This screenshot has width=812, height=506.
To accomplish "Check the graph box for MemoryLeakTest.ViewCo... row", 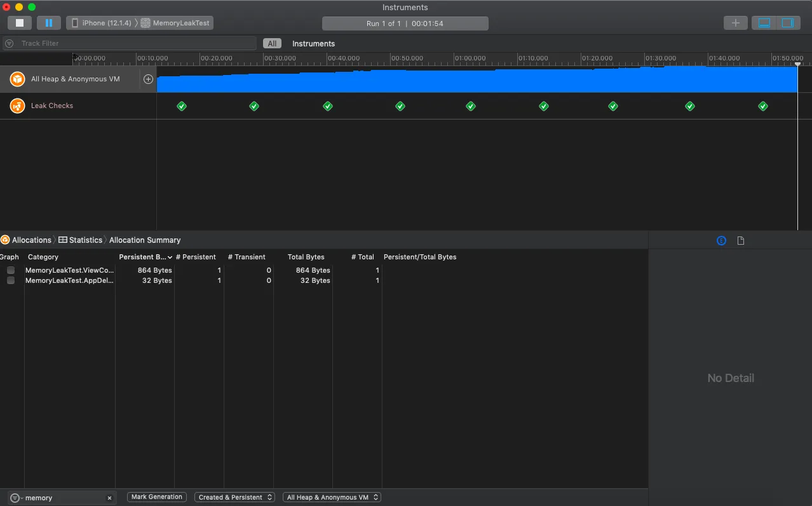I will pyautogui.click(x=11, y=270).
